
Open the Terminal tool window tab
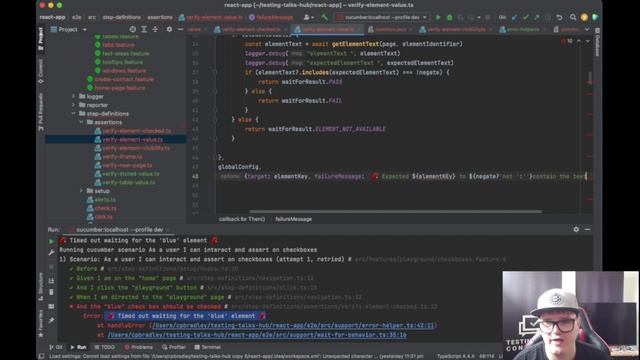coord(208,347)
